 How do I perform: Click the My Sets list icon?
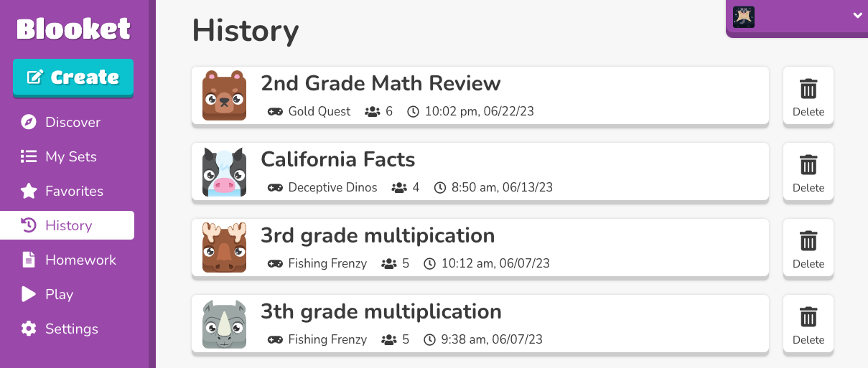[29, 156]
